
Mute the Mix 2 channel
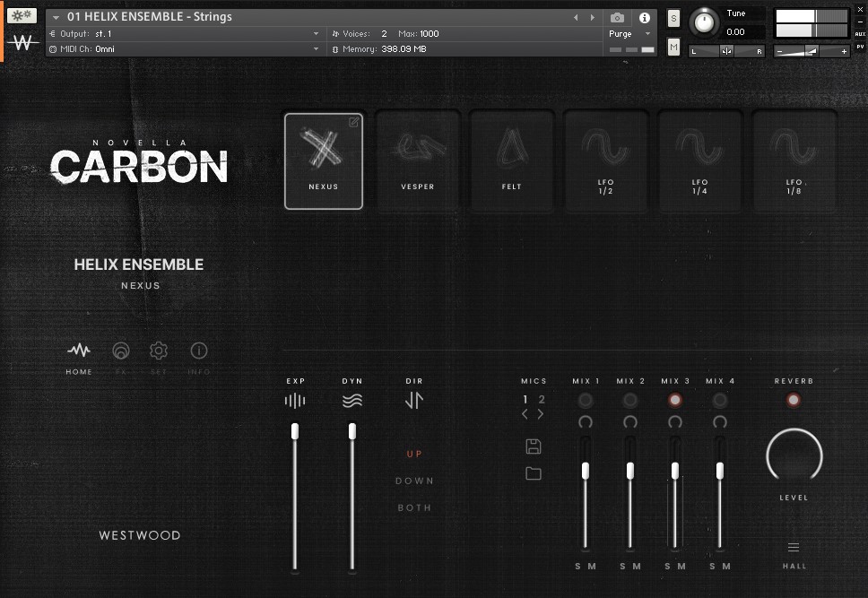tap(638, 566)
